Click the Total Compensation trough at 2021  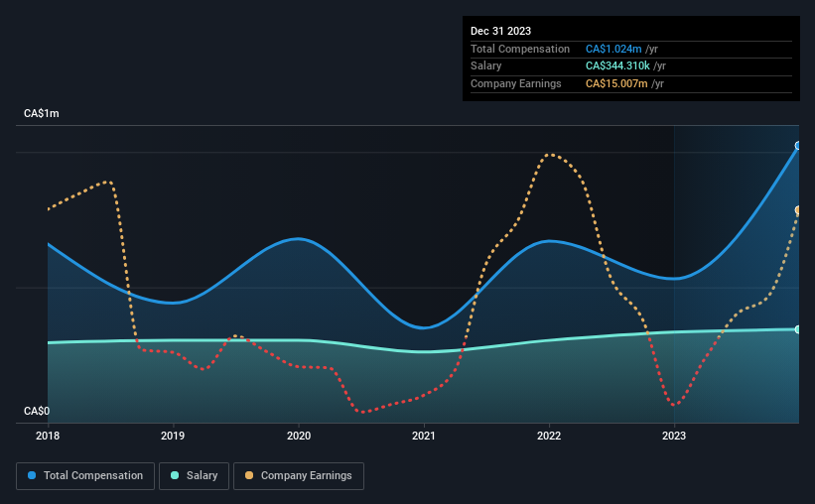tap(424, 327)
